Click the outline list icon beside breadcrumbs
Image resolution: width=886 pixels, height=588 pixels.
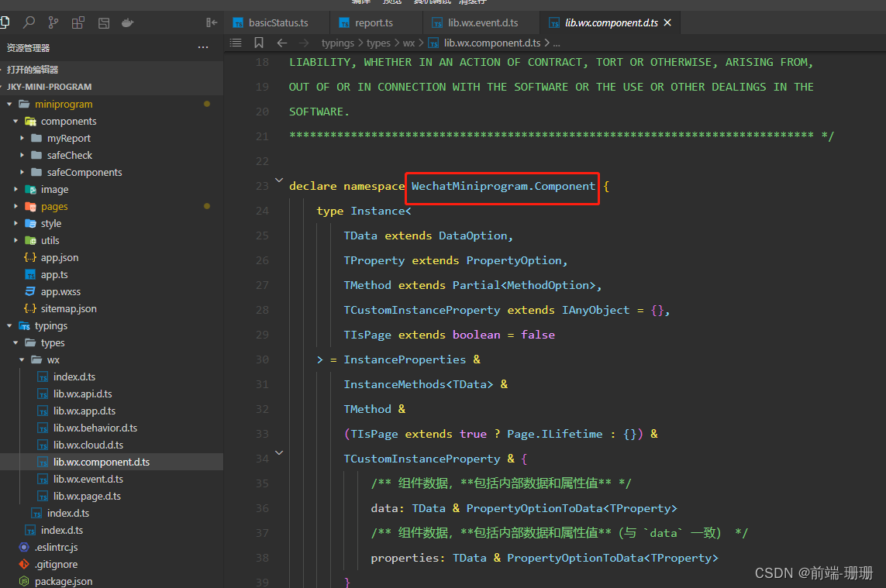coord(235,43)
